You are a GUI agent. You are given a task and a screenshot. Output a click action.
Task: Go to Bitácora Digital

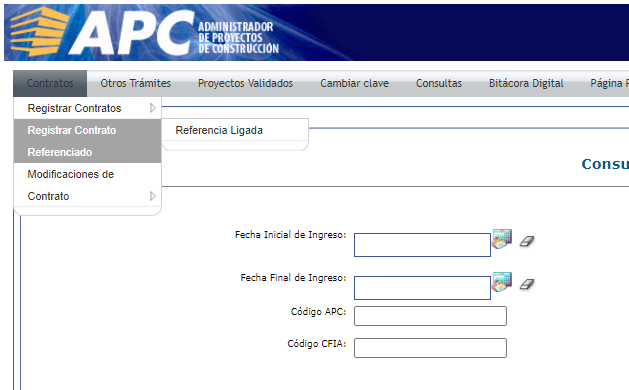[526, 83]
